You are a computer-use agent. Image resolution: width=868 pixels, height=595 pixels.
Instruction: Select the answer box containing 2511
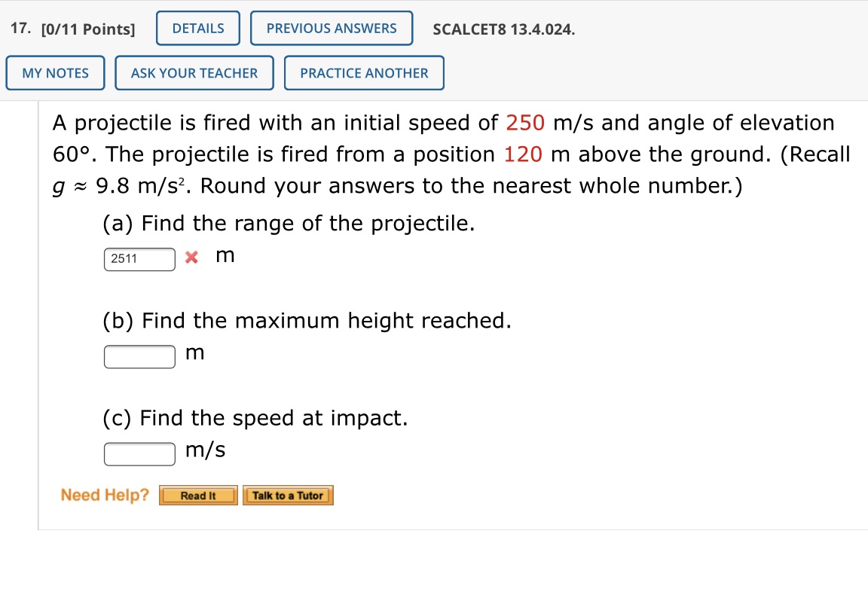(x=139, y=259)
